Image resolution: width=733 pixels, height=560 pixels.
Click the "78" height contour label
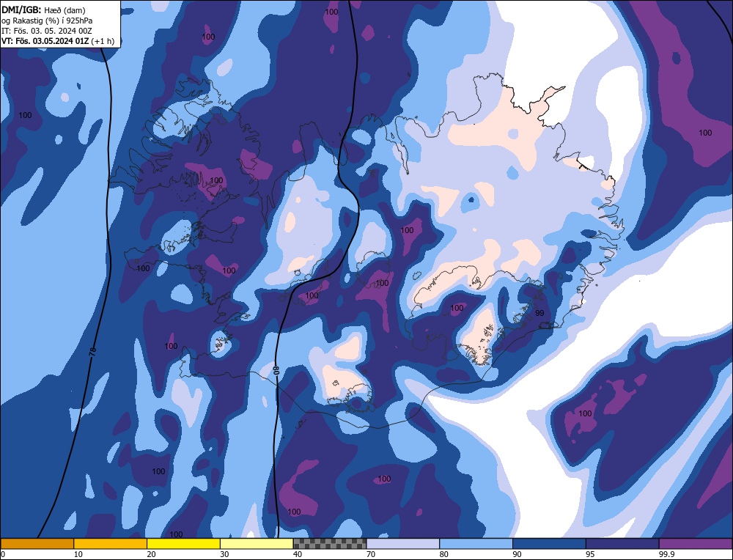tap(92, 350)
